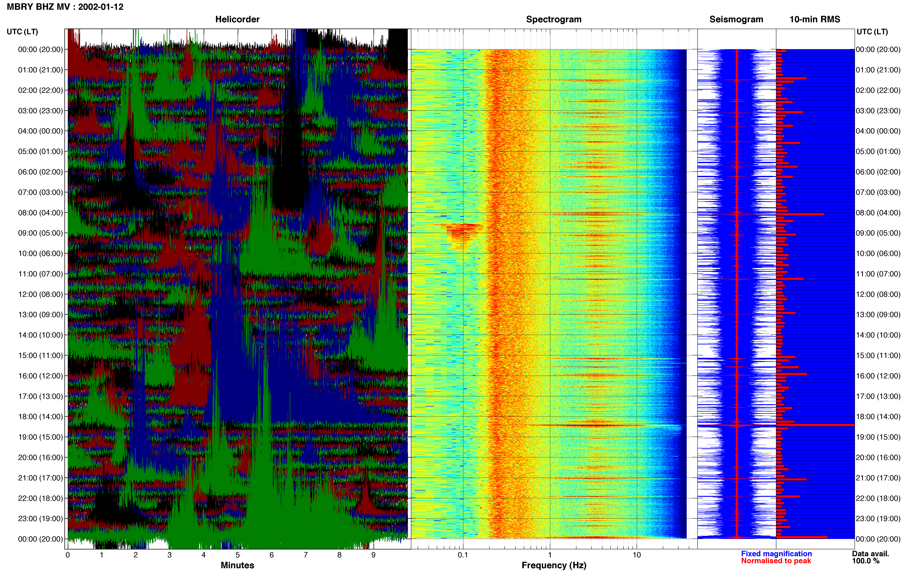Click the Data avail. 100.0 % readout

coord(870,557)
